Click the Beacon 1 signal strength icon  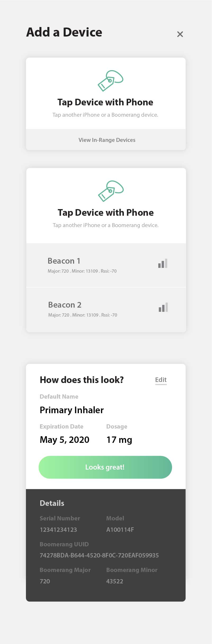163,263
